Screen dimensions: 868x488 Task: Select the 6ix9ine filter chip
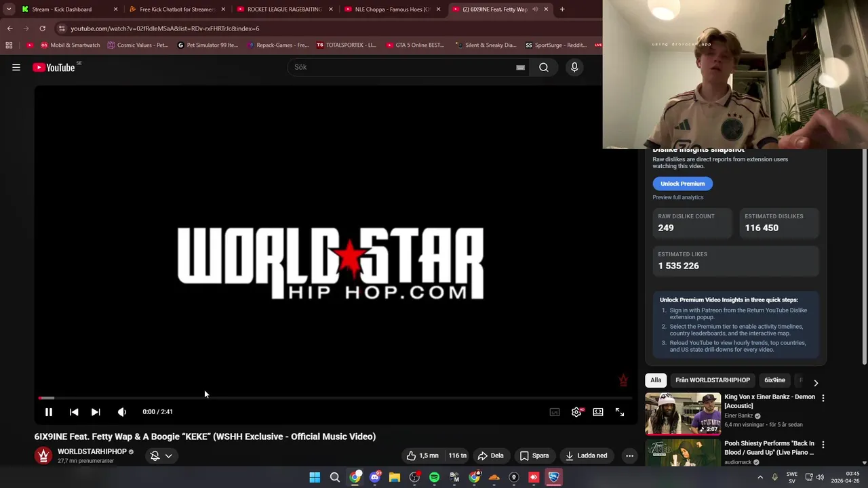pyautogui.click(x=775, y=380)
